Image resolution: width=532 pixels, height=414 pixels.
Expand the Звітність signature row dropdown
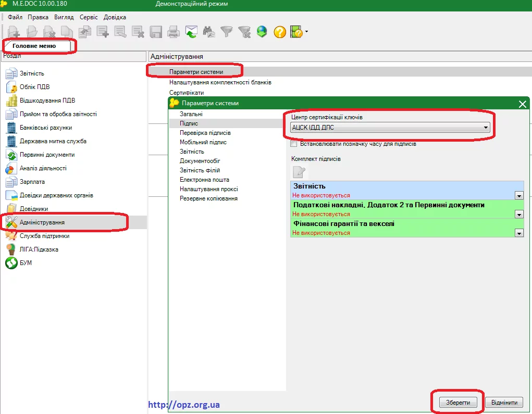coord(518,195)
